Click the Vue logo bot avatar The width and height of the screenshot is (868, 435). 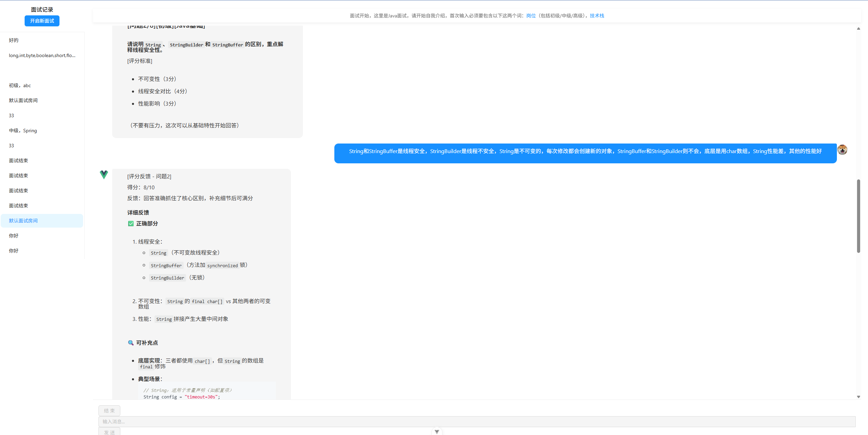click(x=104, y=175)
